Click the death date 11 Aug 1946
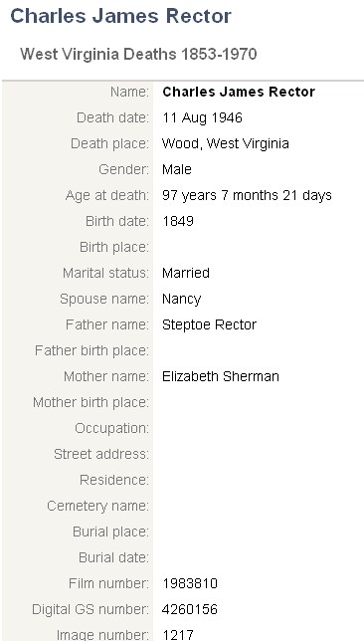This screenshot has width=364, height=641. click(x=202, y=117)
